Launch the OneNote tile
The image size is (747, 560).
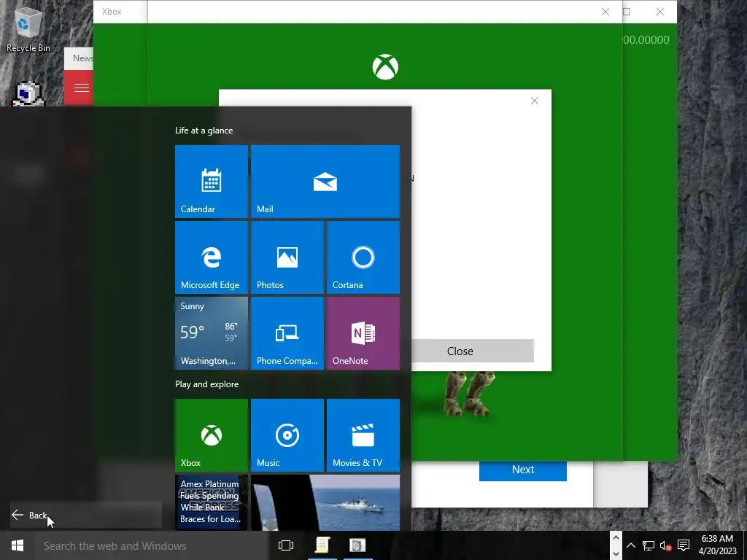pyautogui.click(x=363, y=332)
